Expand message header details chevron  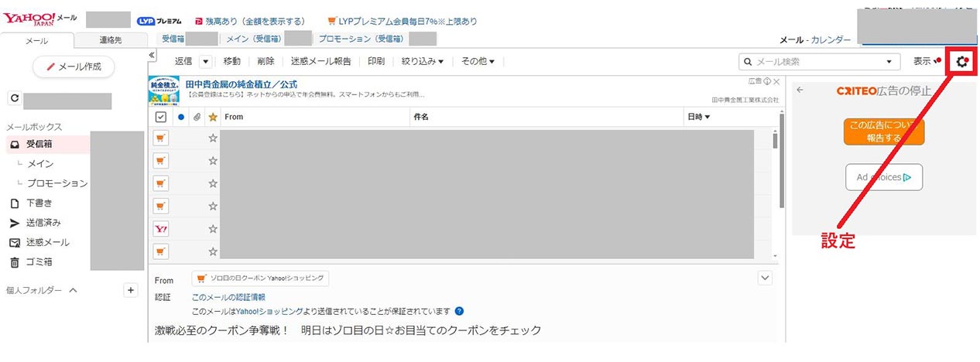click(x=765, y=278)
